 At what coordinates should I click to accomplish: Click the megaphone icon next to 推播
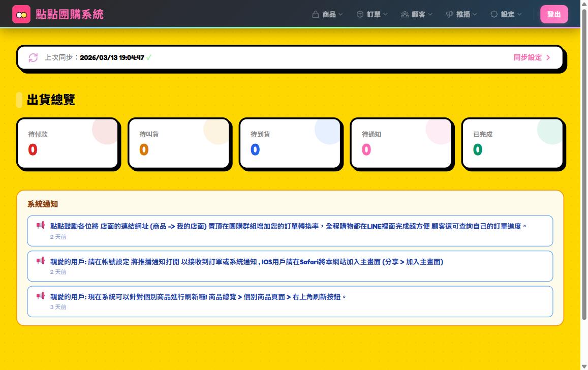[x=449, y=14]
